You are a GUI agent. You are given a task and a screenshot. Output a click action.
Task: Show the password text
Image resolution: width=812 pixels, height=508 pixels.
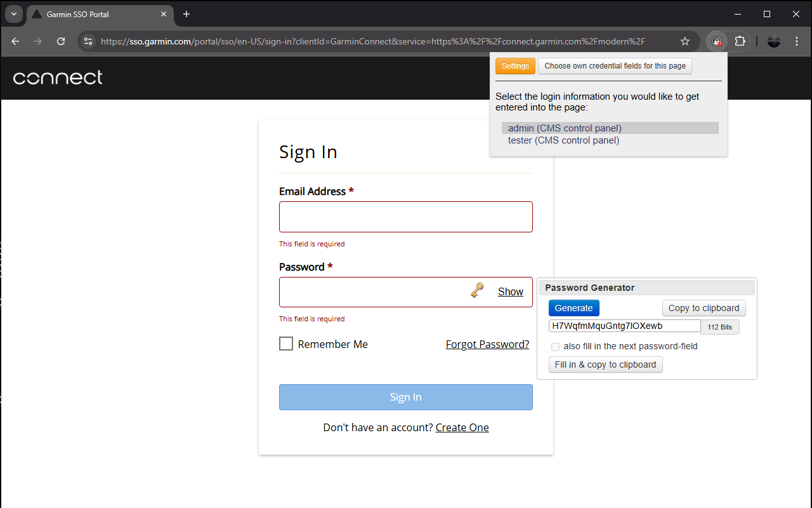coord(511,291)
